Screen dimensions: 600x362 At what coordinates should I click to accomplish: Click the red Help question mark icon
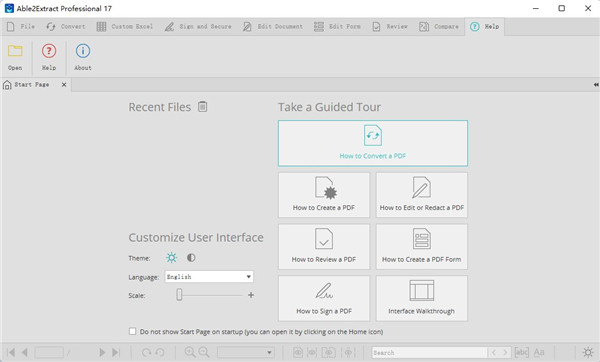pos(49,51)
